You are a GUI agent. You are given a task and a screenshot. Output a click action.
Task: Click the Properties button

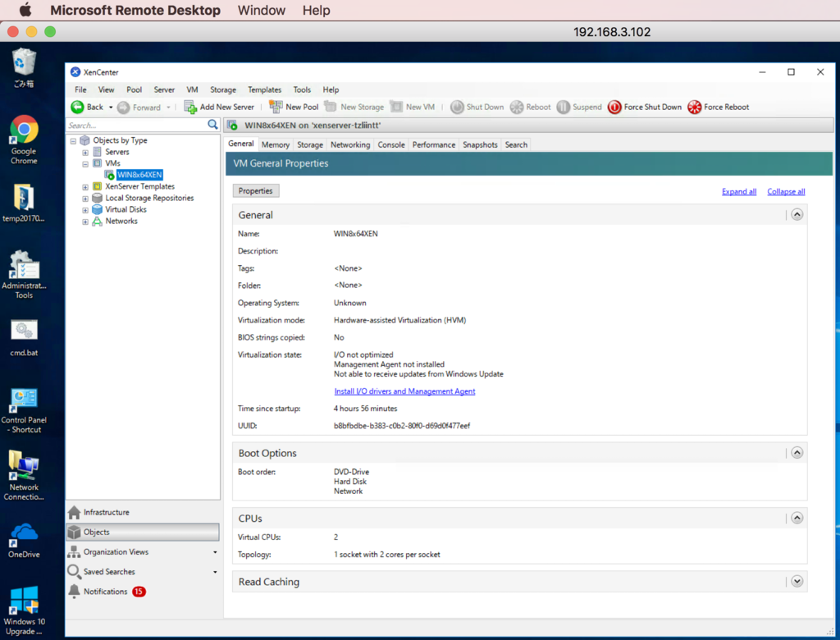click(256, 191)
